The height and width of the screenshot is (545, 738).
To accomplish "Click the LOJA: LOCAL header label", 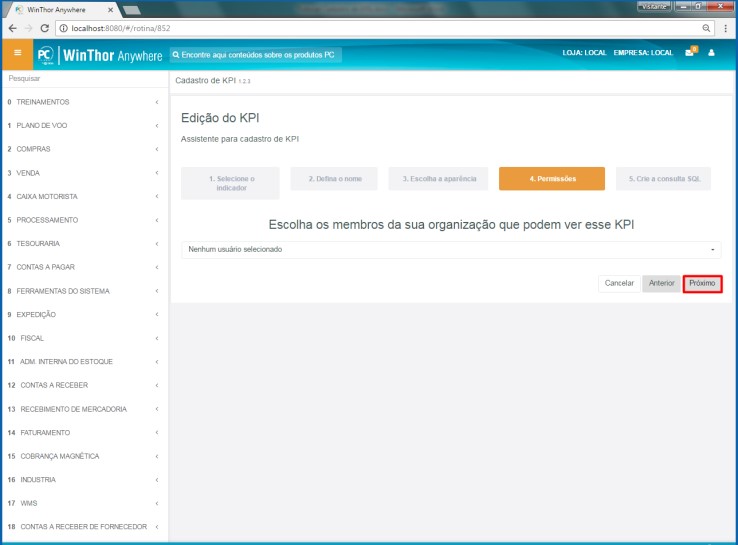I will coord(584,53).
